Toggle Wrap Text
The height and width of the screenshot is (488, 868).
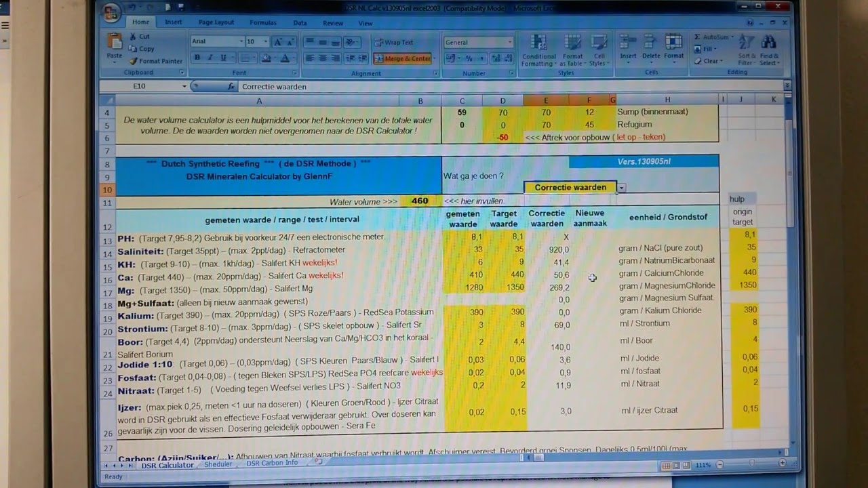(x=393, y=42)
